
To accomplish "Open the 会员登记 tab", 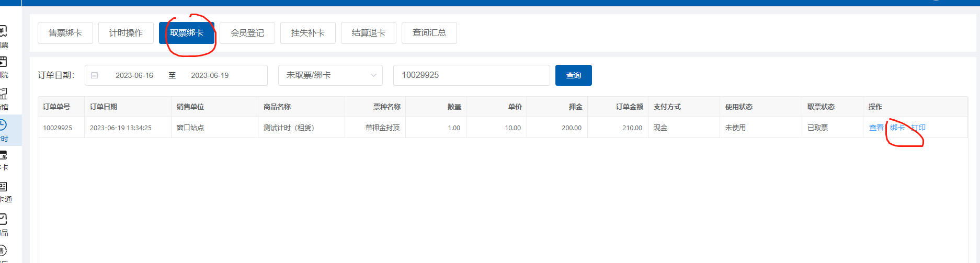I will click(x=247, y=33).
